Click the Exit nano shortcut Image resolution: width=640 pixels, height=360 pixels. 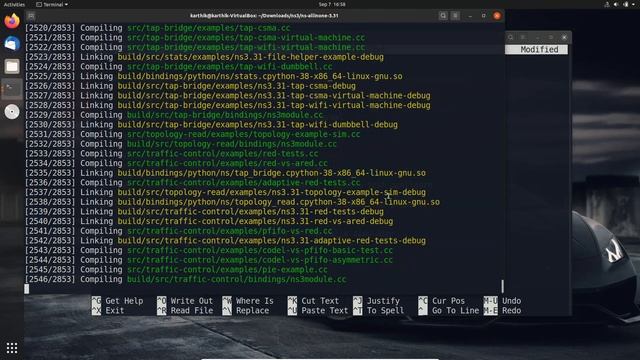click(108, 311)
